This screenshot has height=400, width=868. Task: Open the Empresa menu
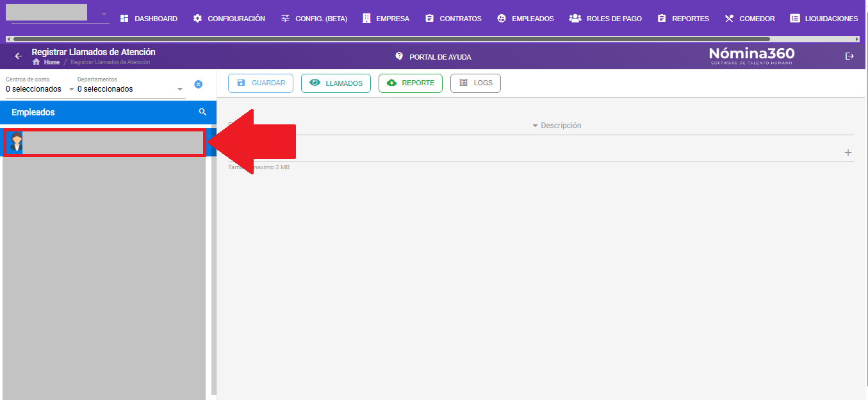386,19
